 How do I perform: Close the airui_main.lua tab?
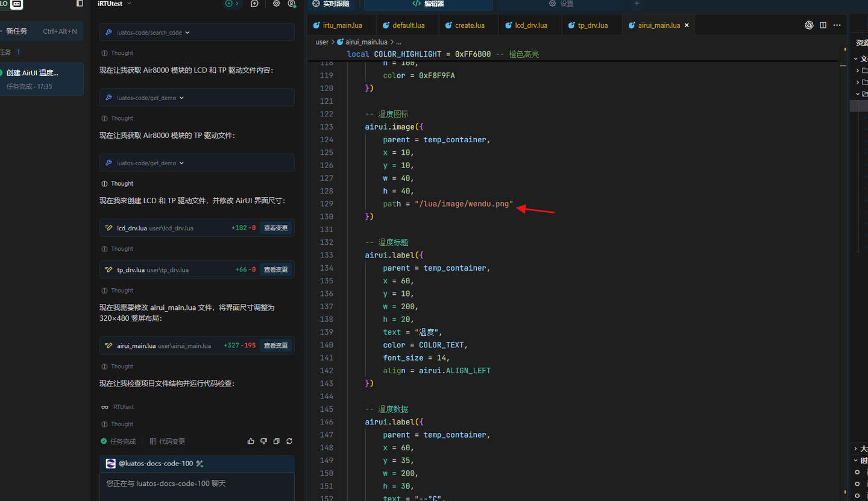[687, 25]
